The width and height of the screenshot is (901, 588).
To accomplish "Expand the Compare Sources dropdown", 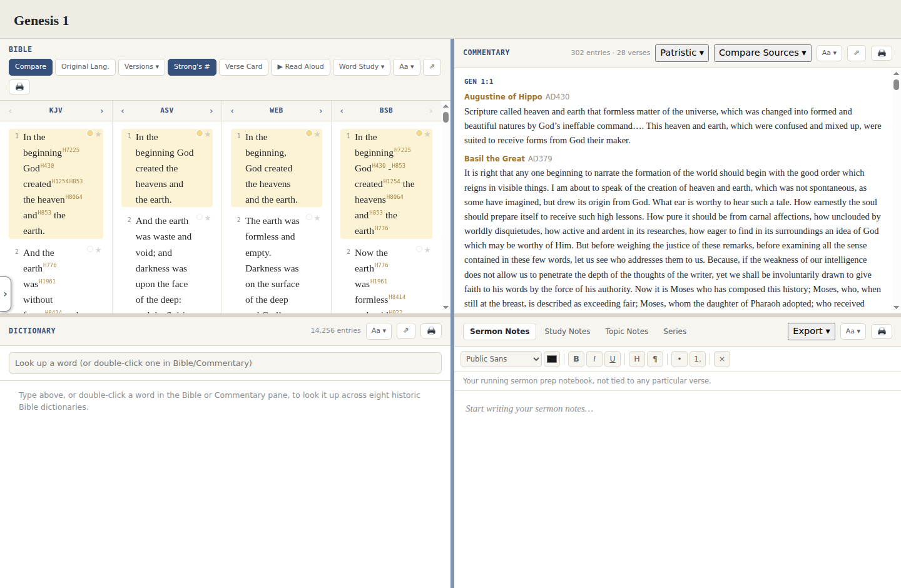I will tap(763, 53).
